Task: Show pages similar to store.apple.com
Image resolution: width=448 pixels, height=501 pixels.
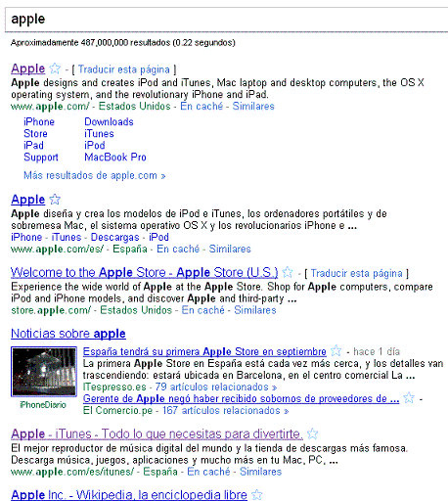Action: tap(255, 310)
